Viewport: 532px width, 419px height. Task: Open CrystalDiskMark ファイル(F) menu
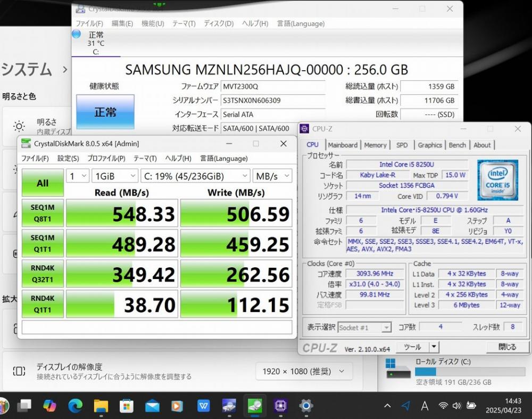35,159
